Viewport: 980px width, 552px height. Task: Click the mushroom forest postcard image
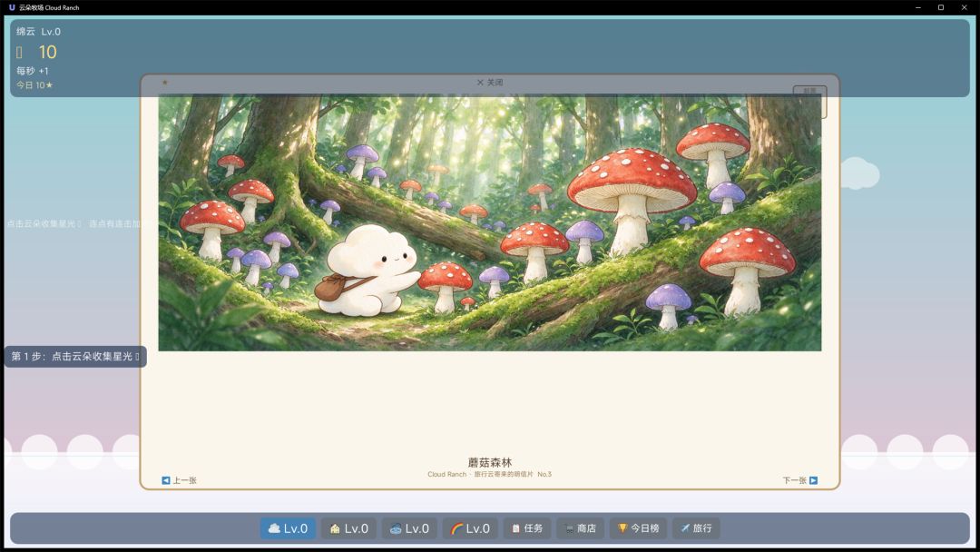click(489, 222)
